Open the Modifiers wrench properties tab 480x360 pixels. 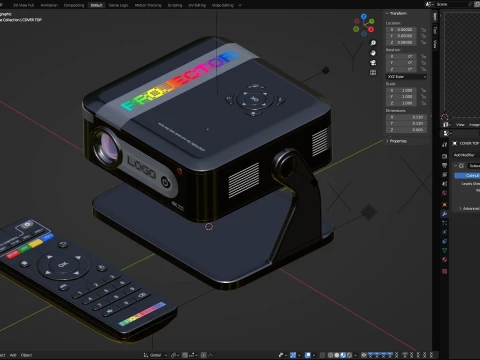click(444, 214)
